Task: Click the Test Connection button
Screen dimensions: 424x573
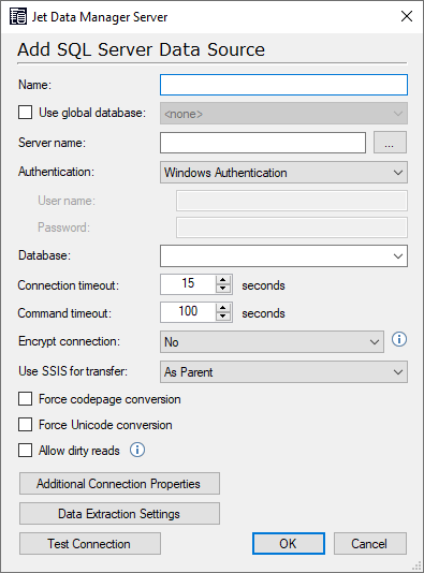Action: click(x=90, y=543)
